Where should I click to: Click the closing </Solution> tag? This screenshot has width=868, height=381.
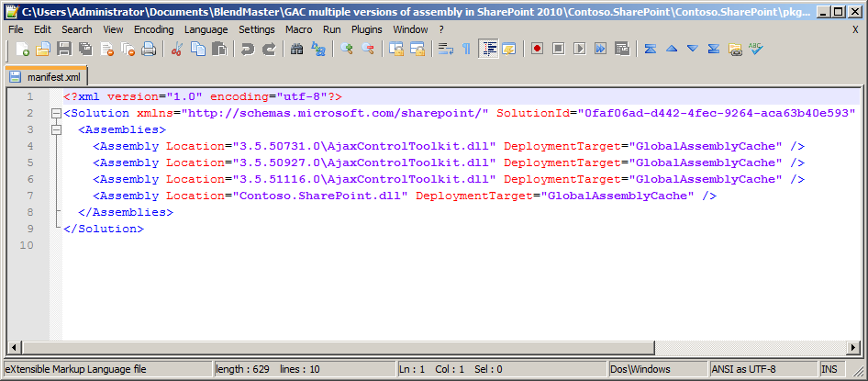click(104, 229)
